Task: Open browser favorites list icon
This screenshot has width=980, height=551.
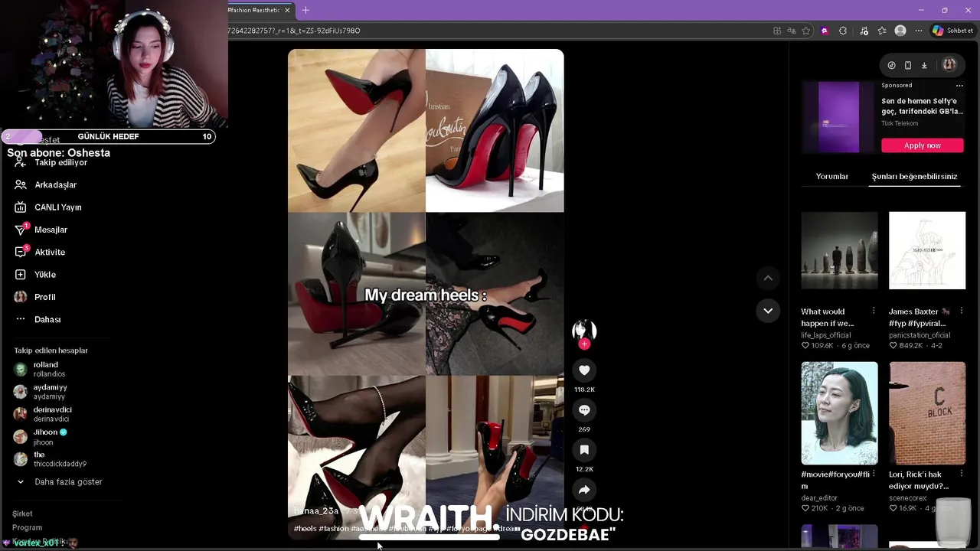Action: pyautogui.click(x=882, y=31)
